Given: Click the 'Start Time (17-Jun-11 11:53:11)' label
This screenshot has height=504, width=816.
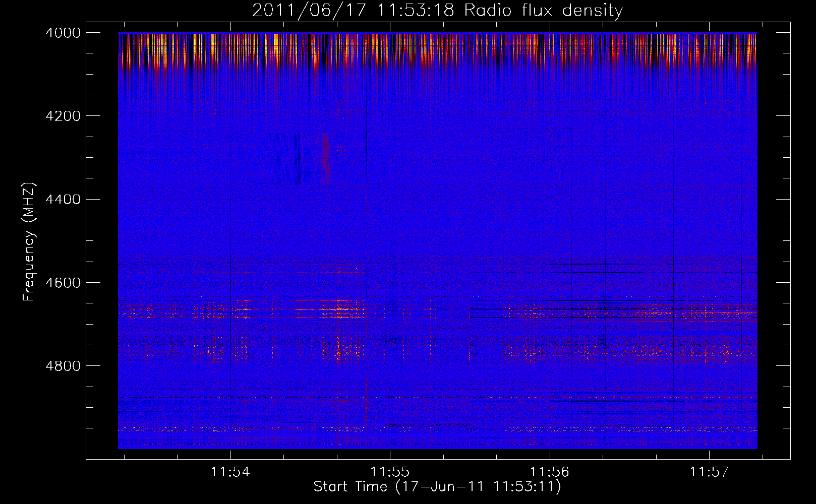Looking at the screenshot, I should [x=437, y=487].
